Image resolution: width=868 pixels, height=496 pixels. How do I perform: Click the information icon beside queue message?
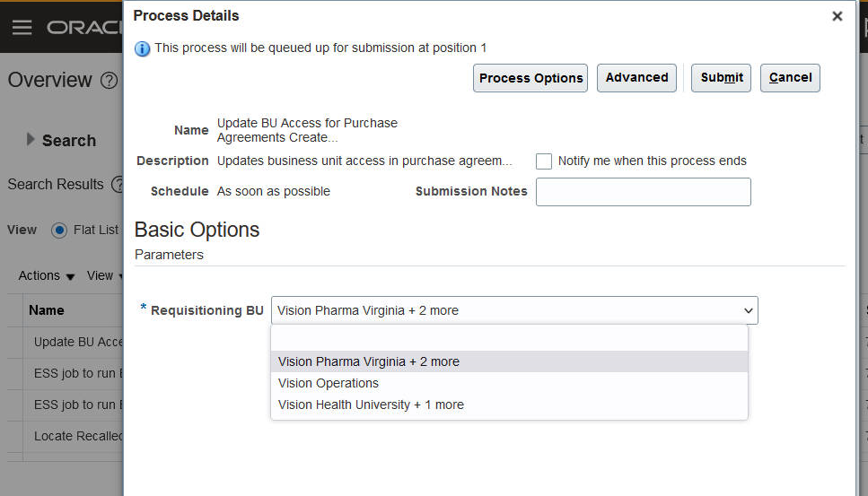click(x=142, y=48)
